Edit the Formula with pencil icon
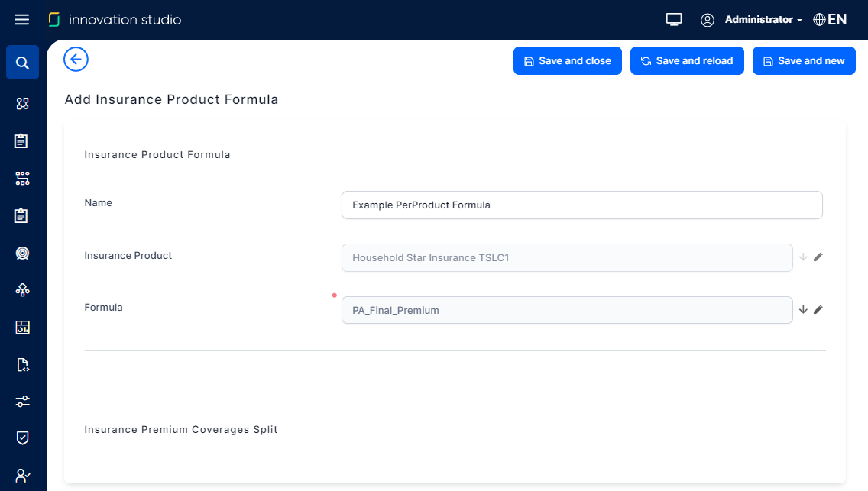The image size is (868, 491). click(818, 310)
